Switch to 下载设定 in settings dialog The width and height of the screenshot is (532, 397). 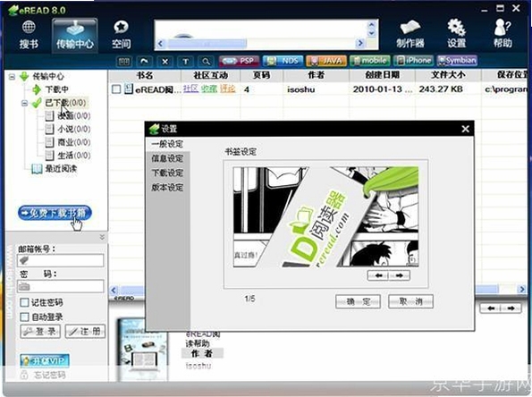click(x=167, y=173)
